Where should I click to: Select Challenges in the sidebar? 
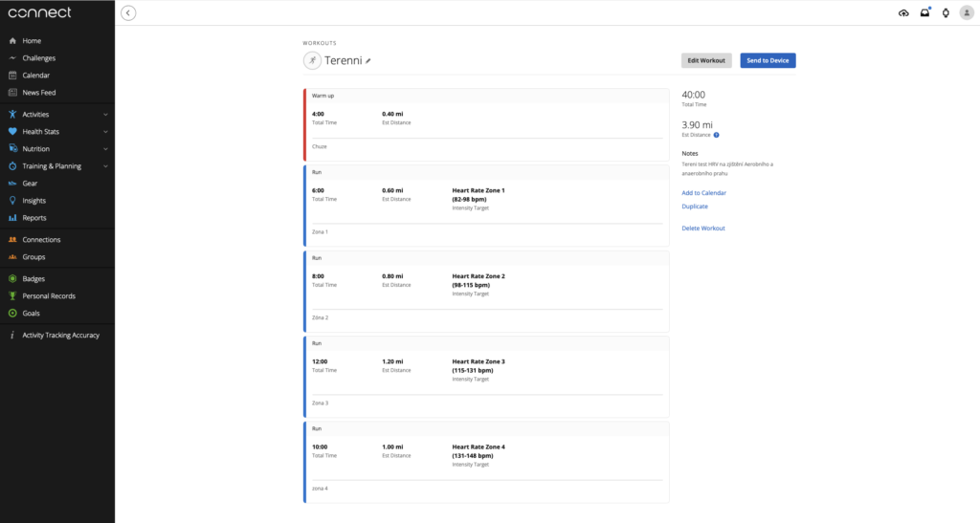(38, 57)
